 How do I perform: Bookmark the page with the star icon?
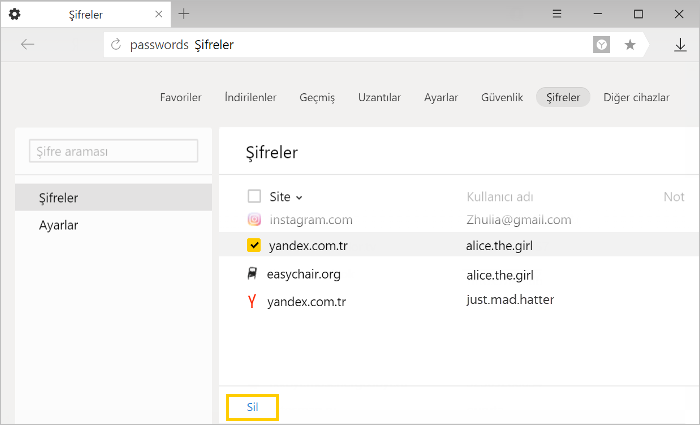(x=630, y=45)
